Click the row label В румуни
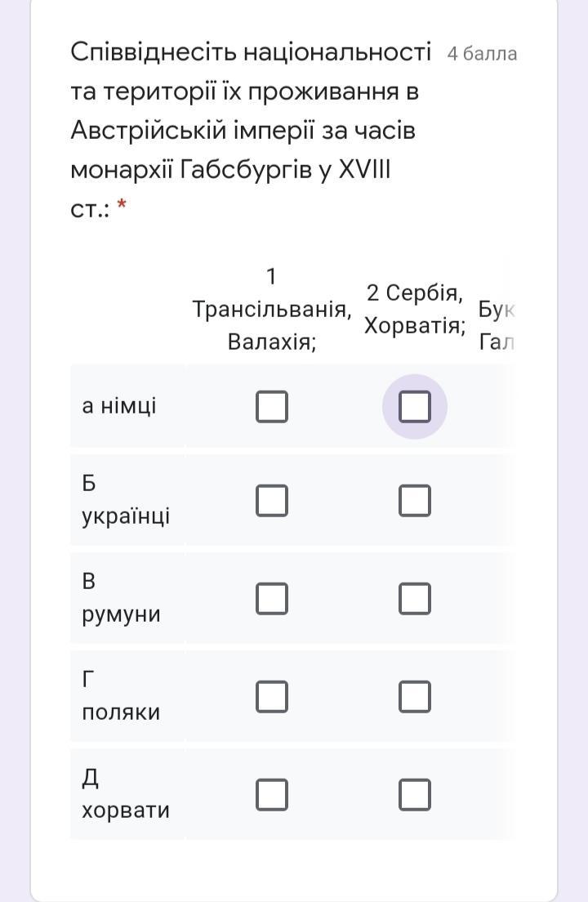Image resolution: width=588 pixels, height=902 pixels. click(x=121, y=598)
